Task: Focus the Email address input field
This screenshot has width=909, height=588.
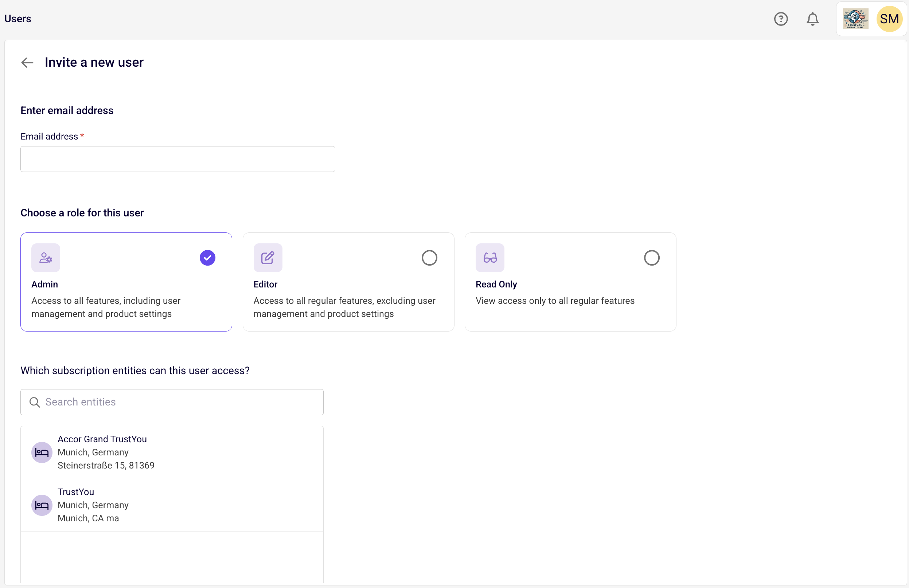Action: (177, 159)
